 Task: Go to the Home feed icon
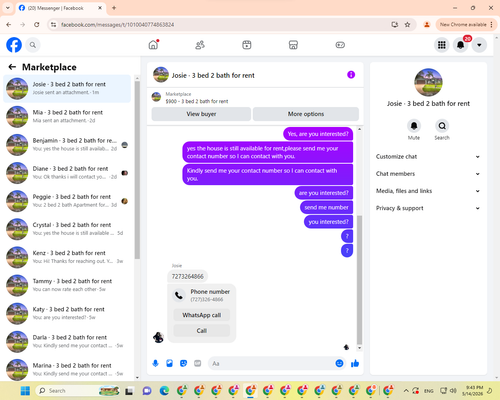[153, 45]
